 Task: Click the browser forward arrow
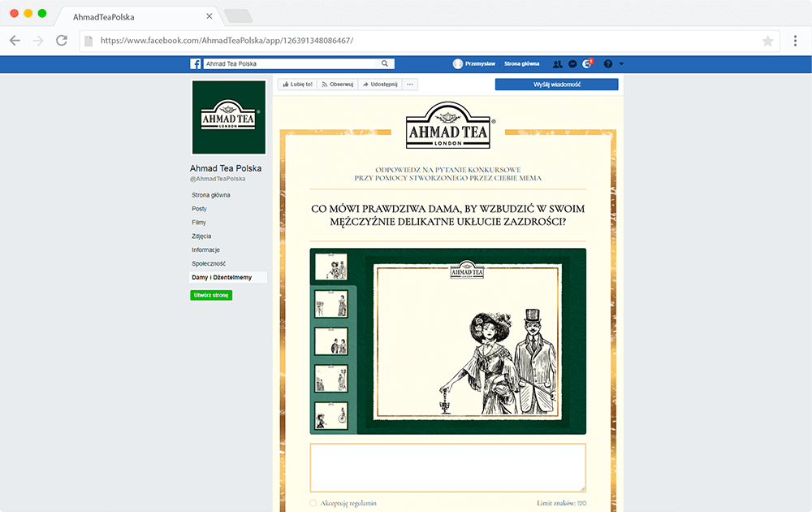(x=38, y=41)
